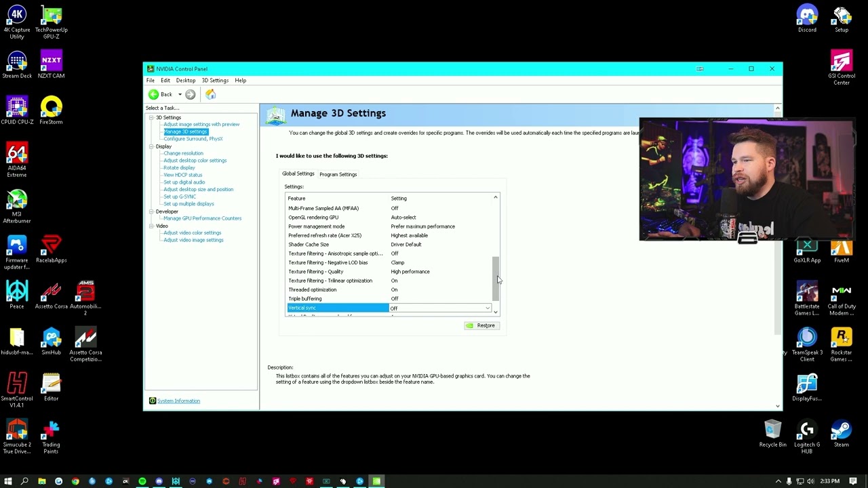Open Steam desktop shortcut
The image size is (868, 488).
click(x=842, y=434)
